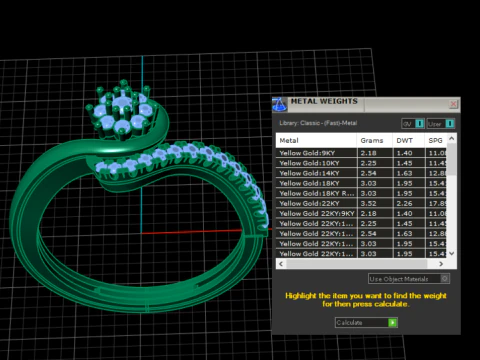Viewport: 480px width, 360px height.
Task: Click the 2.18 grams cell in Yellow Gold:9KY row
Action: pos(375,153)
